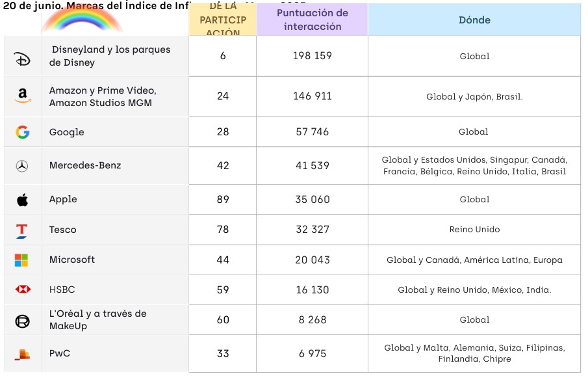The width and height of the screenshot is (588, 376).
Task: Select the Puntuación de interacción column header
Action: click(312, 20)
